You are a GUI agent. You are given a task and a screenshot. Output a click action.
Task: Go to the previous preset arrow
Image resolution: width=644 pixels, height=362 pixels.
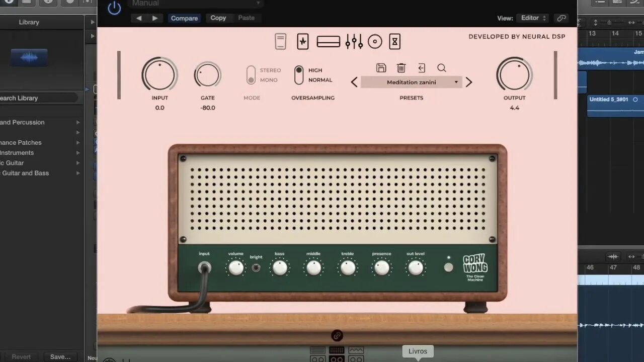(x=354, y=82)
